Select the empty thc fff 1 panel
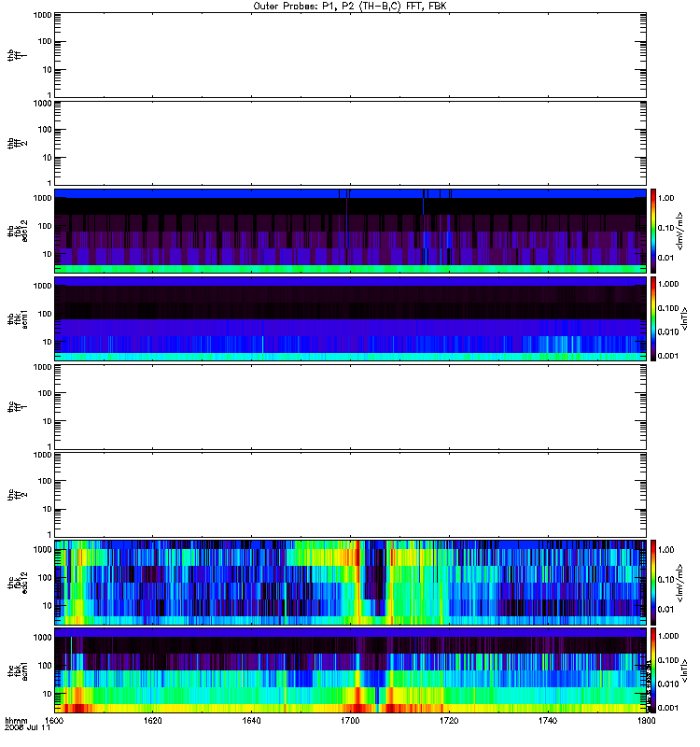Image resolution: width=700 pixels, height=747 pixels. tap(351, 407)
